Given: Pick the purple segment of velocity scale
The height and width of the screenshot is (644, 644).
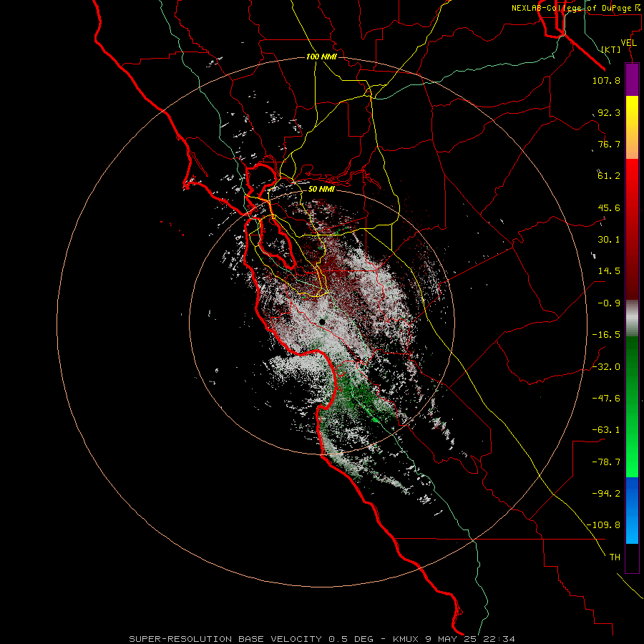Looking at the screenshot, I should [x=632, y=79].
